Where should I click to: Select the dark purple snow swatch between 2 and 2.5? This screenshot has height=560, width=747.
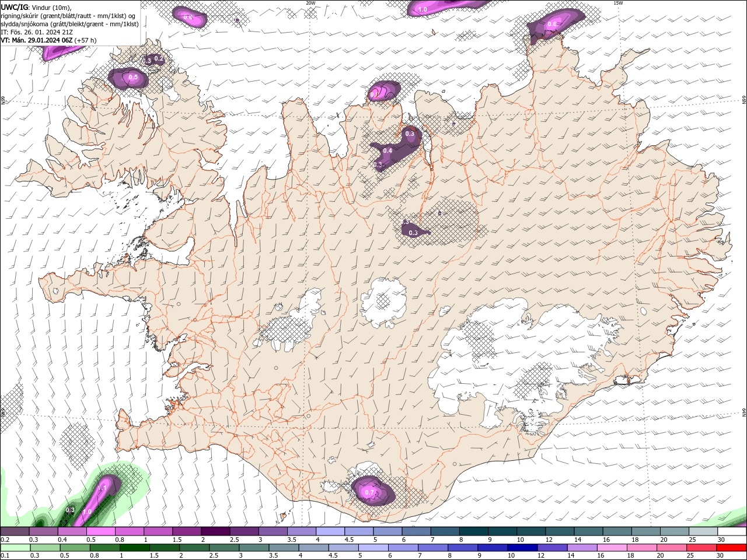215,531
